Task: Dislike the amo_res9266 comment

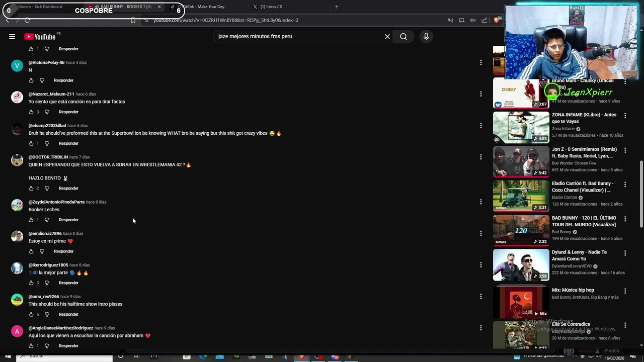Action: click(x=47, y=314)
